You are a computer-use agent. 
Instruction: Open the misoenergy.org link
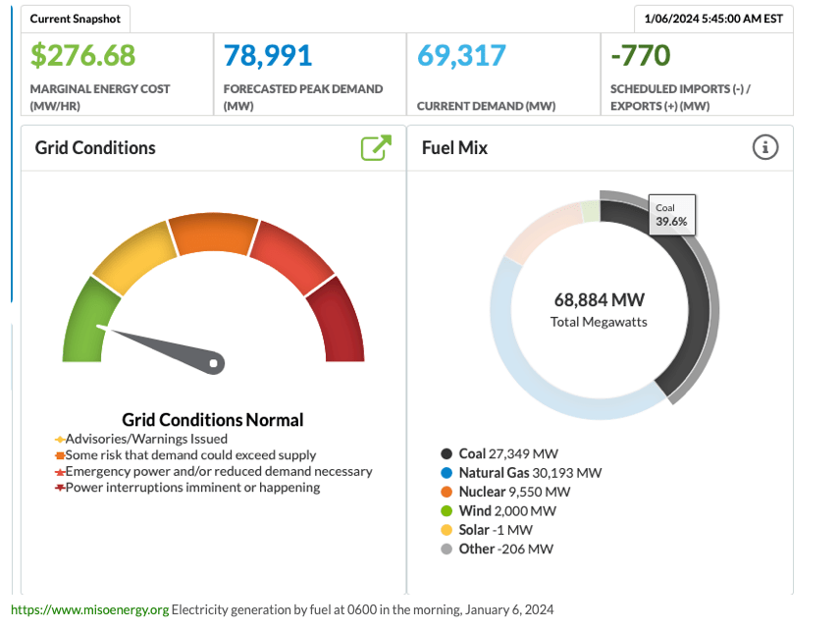click(90, 609)
